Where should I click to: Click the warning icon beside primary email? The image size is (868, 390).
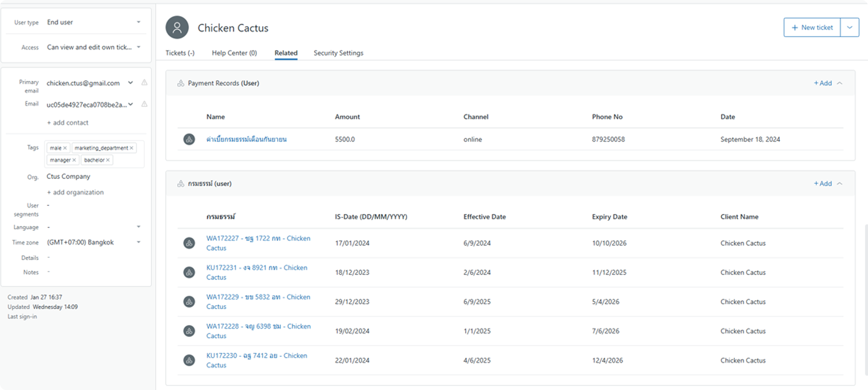pyautogui.click(x=144, y=82)
